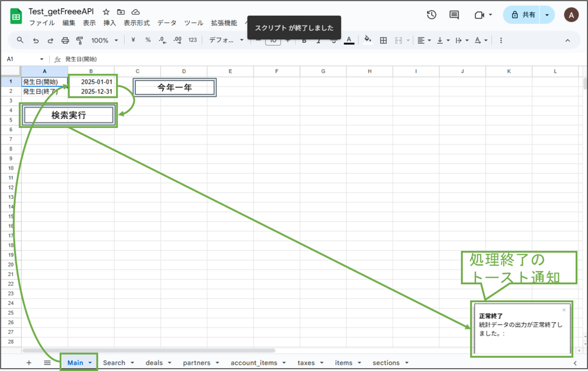588x371 pixels.
Task: Open the 123 number format menu
Action: (193, 40)
